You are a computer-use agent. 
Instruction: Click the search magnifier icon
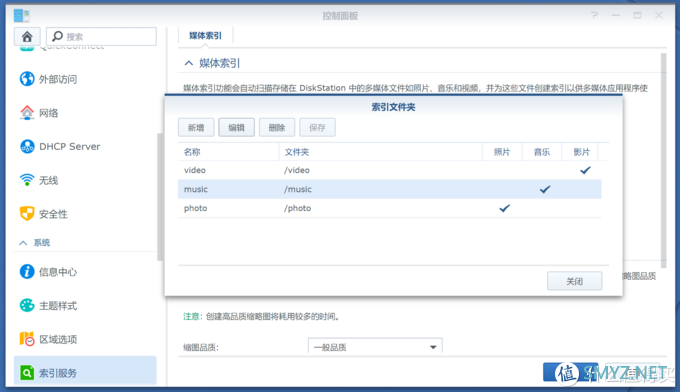[57, 36]
